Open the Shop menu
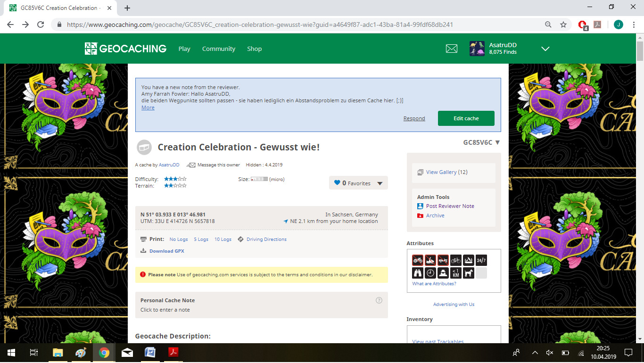 tap(254, 49)
